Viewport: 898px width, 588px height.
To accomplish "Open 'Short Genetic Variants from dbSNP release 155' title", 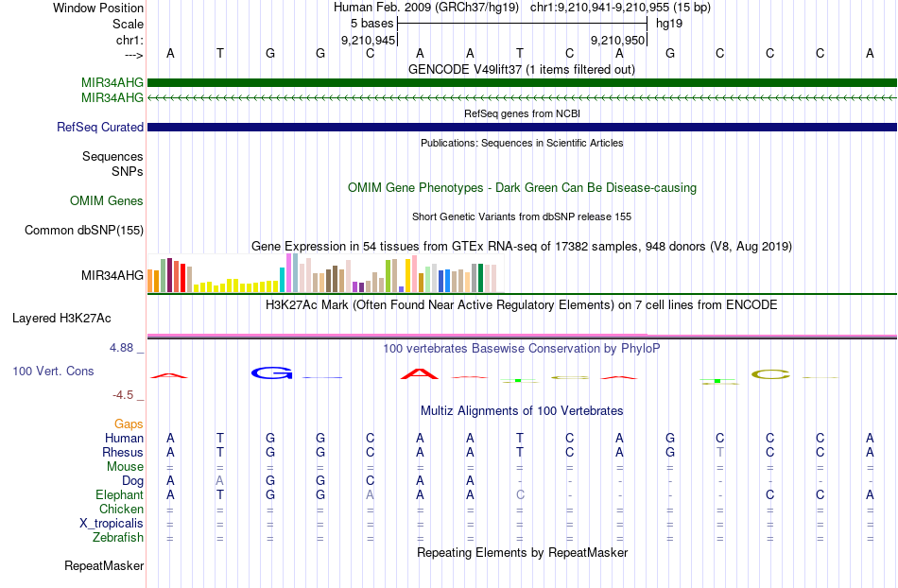I will point(522,217).
